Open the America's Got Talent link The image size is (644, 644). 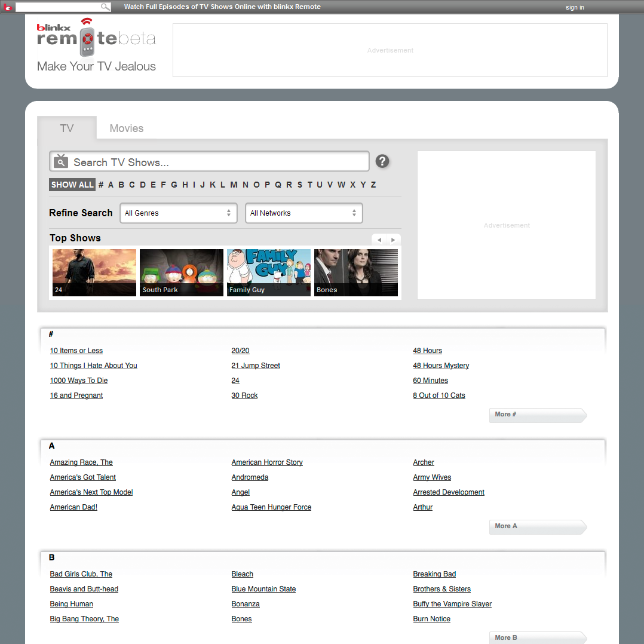83,477
